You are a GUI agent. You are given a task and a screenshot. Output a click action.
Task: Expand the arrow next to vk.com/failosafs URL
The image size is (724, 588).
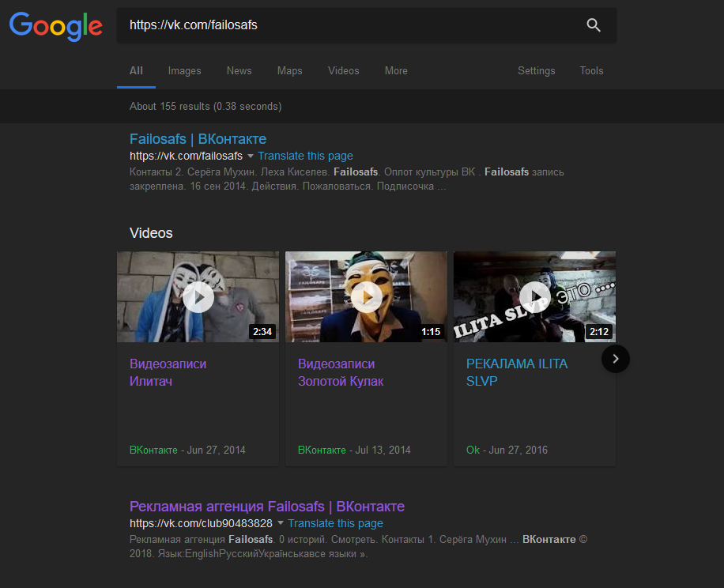pyautogui.click(x=251, y=156)
